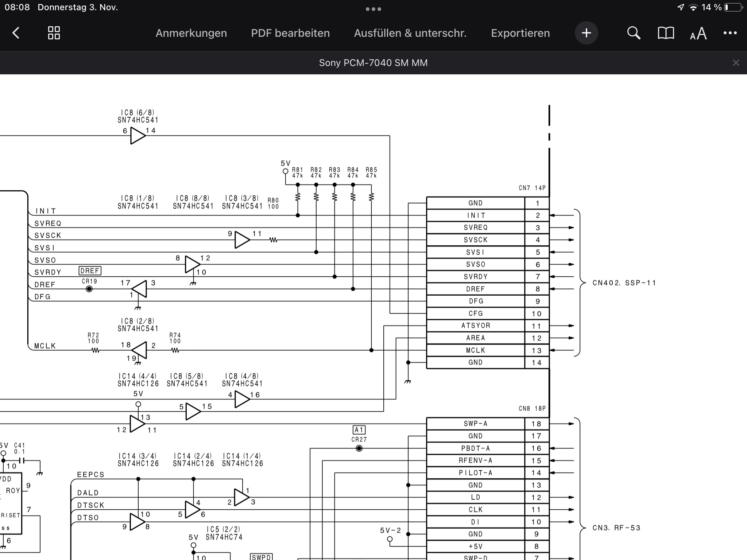Tap the CN7 14P connector label
The image size is (747, 560).
click(x=532, y=188)
